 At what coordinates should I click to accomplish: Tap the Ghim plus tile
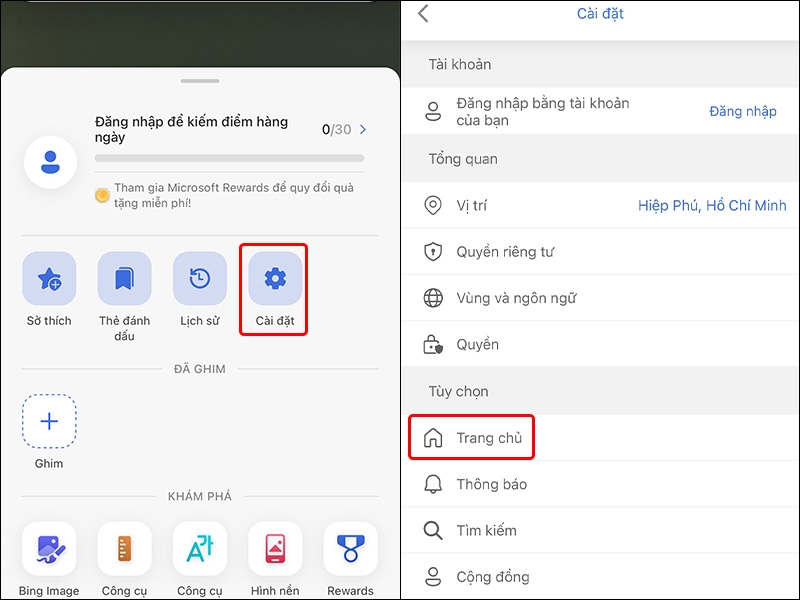tap(49, 421)
